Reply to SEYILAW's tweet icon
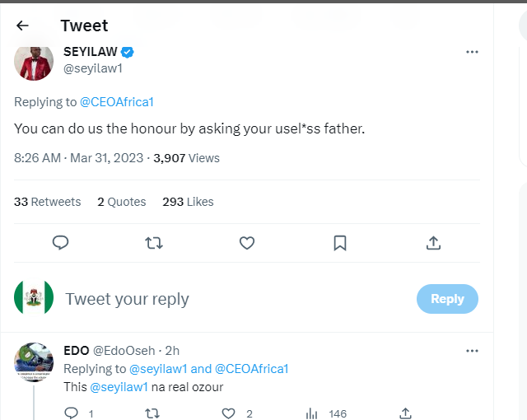This screenshot has height=420, width=527. 60,242
